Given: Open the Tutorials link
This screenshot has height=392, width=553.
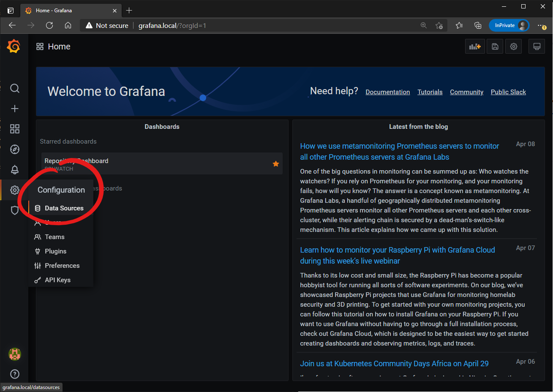Looking at the screenshot, I should [430, 92].
